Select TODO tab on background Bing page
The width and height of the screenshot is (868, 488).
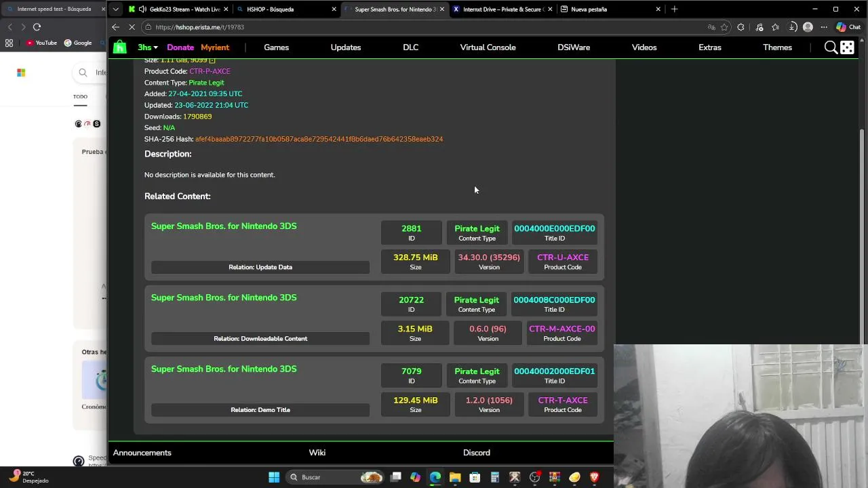pyautogui.click(x=80, y=96)
